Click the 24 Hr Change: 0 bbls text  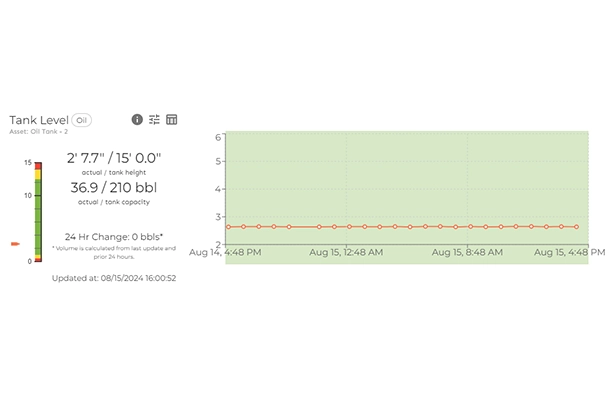(x=114, y=237)
